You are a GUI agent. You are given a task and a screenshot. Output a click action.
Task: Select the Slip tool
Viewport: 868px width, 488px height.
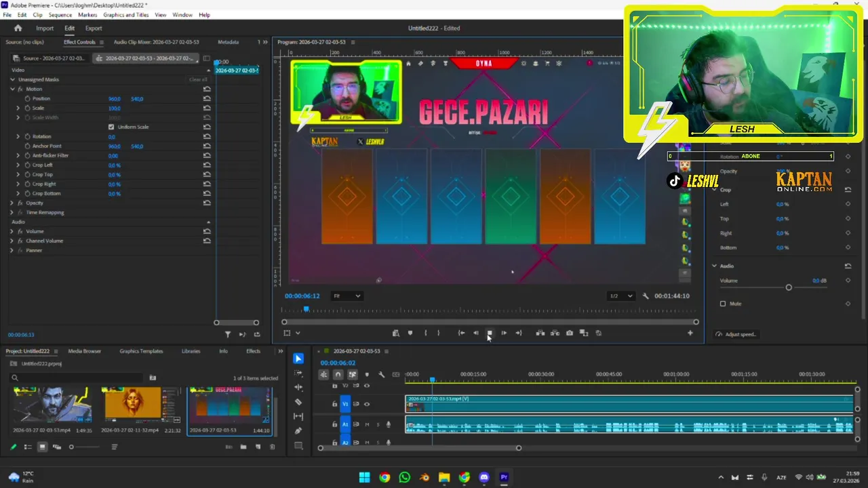[x=298, y=416]
